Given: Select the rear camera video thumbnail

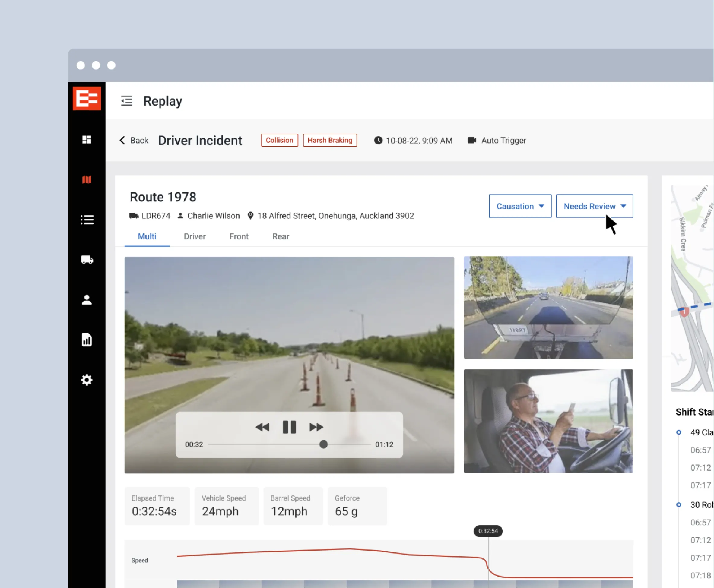Looking at the screenshot, I should [548, 307].
